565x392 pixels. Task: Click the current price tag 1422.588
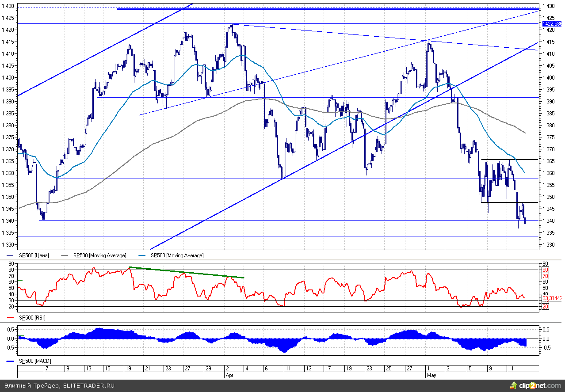click(x=552, y=23)
